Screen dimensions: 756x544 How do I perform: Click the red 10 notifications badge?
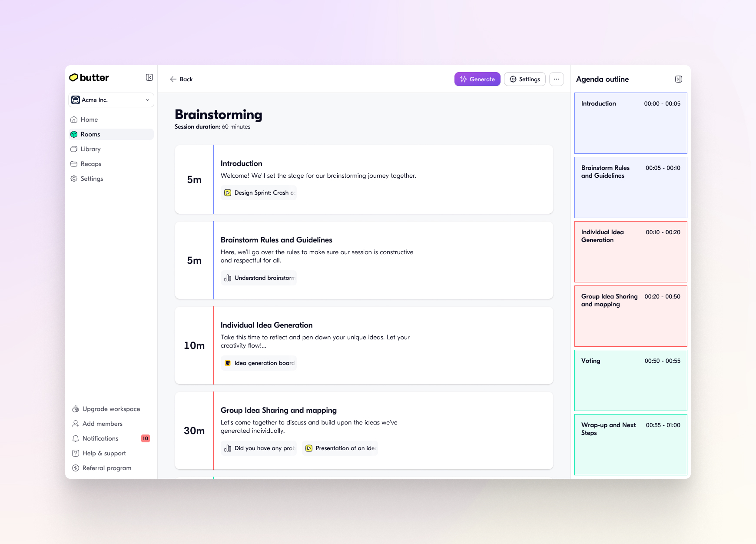(145, 438)
